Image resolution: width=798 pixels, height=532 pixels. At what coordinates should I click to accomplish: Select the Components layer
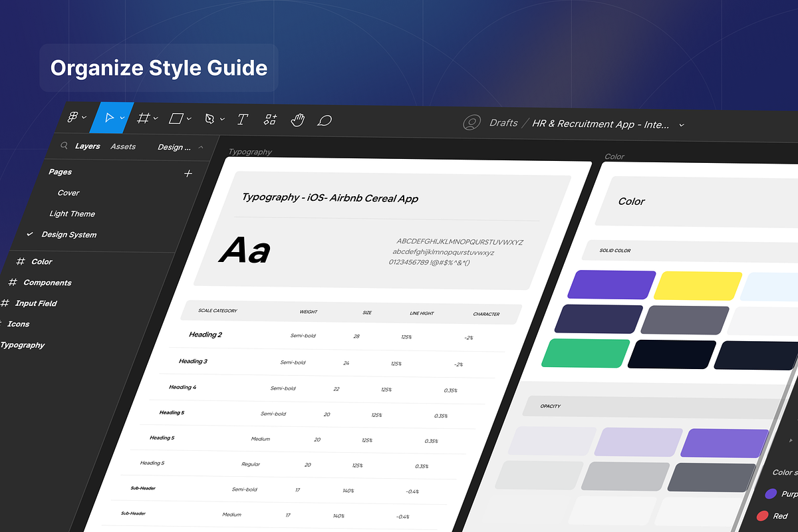click(x=47, y=283)
